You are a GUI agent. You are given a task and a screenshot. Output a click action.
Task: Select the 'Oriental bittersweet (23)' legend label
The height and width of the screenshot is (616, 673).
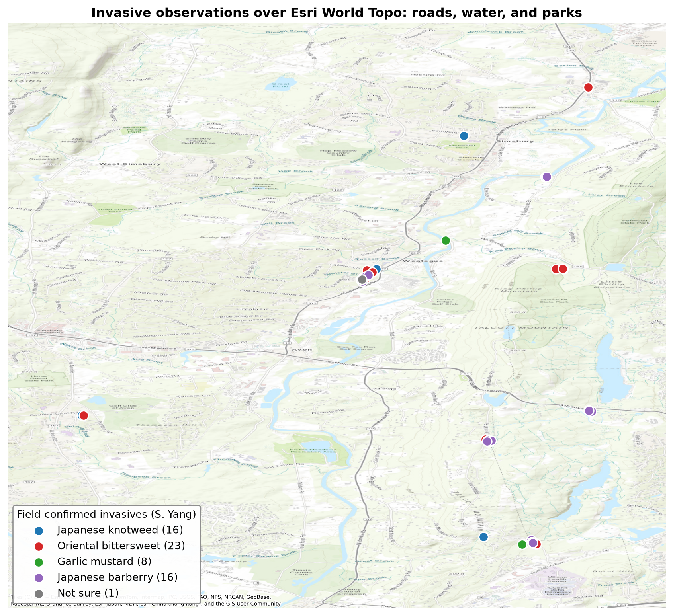(x=121, y=546)
